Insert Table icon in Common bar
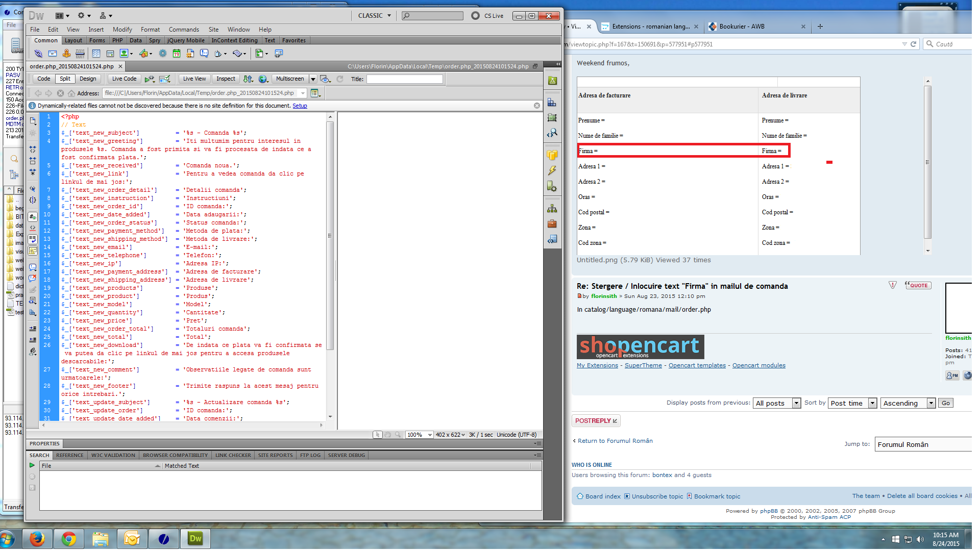This screenshot has height=551, width=980. point(96,54)
